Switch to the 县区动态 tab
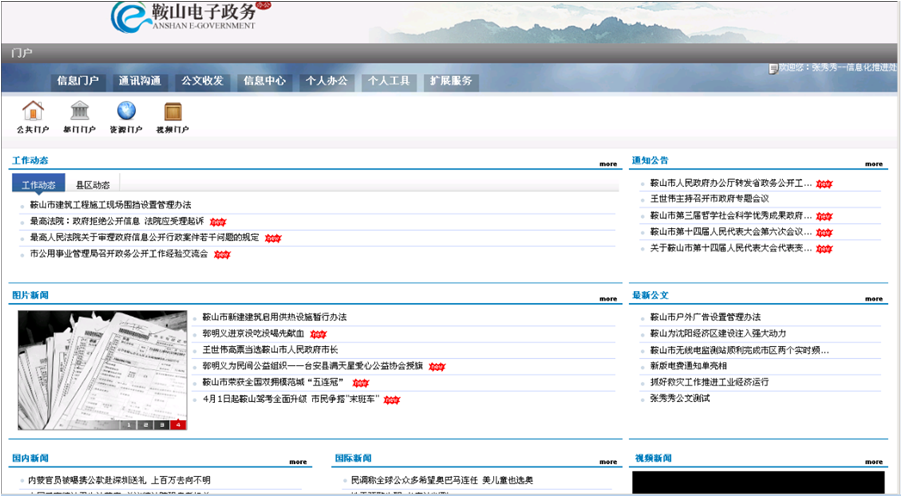Viewport: 902px width, 497px height. [x=93, y=185]
